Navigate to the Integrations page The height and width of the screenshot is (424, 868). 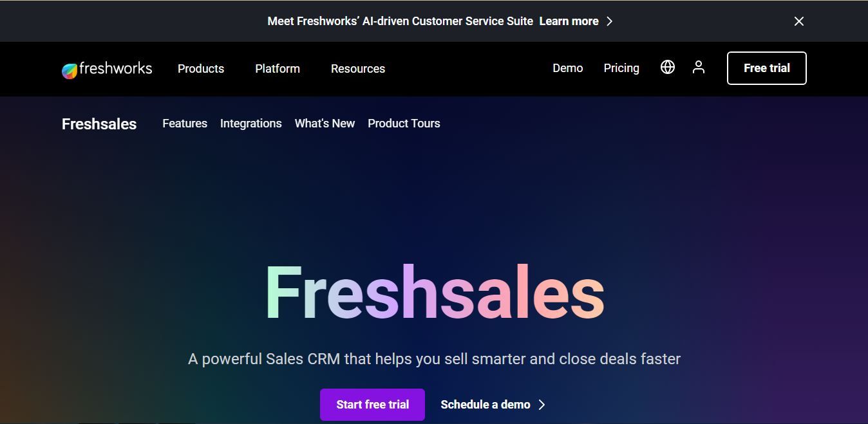pos(251,123)
